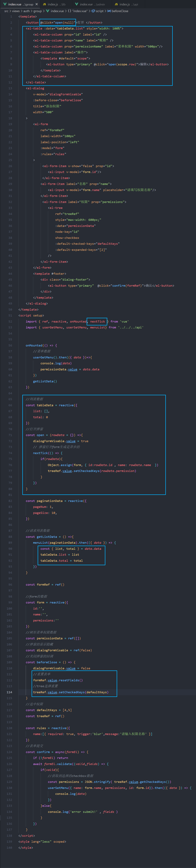Click :default-checked-keys="defaultKeys" attribute
This screenshot has width=196, height=868.
pyautogui.click(x=87, y=244)
